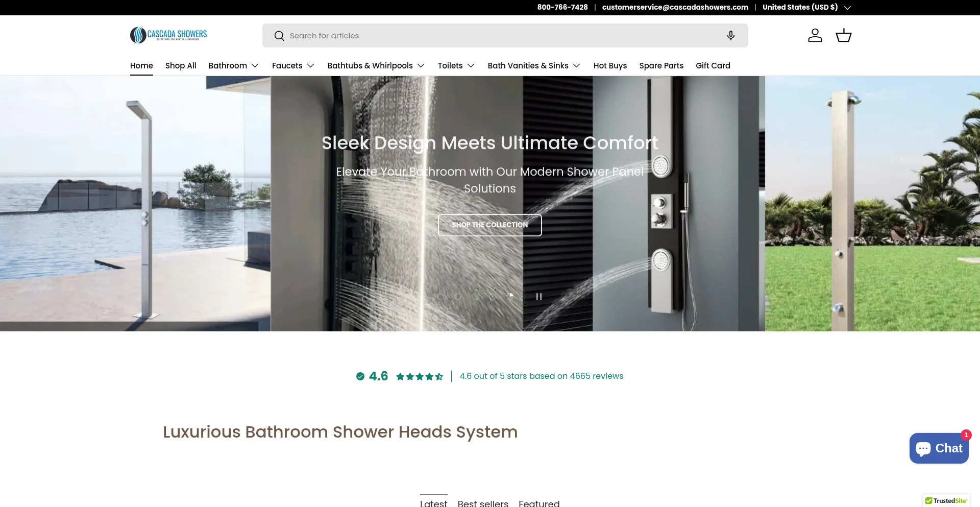Screen dimensions: 980x507
Task: Expand the Toilets menu chevron
Action: coord(471,65)
